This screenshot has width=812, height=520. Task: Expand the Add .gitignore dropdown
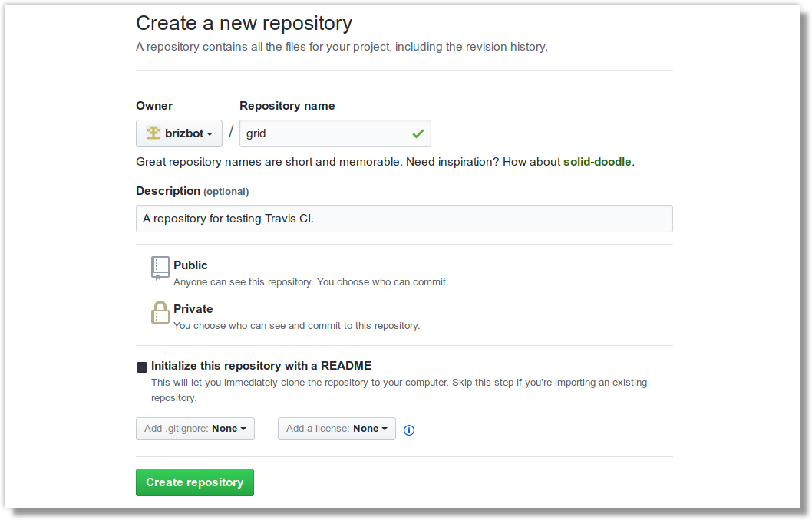[x=195, y=429]
